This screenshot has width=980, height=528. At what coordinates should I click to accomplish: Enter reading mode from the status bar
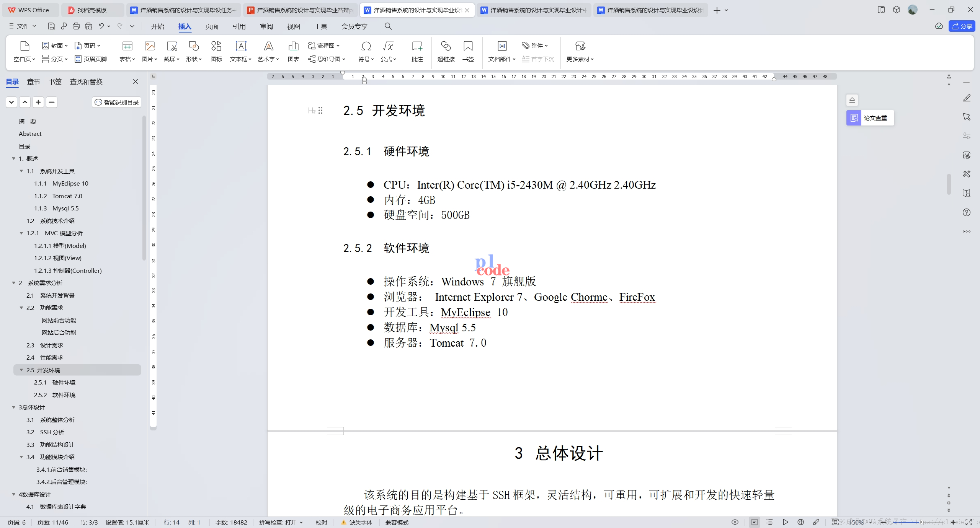[x=785, y=522]
